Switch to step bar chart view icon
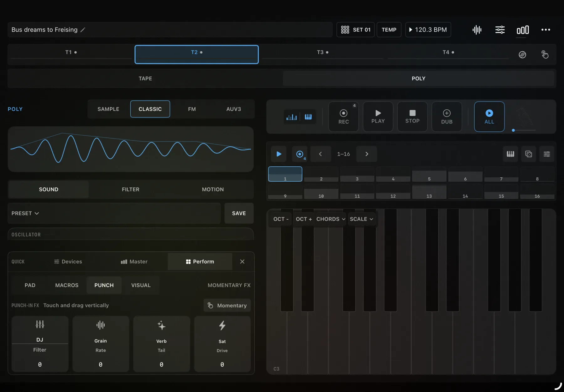Screen dimensions: 564x392 (291, 117)
